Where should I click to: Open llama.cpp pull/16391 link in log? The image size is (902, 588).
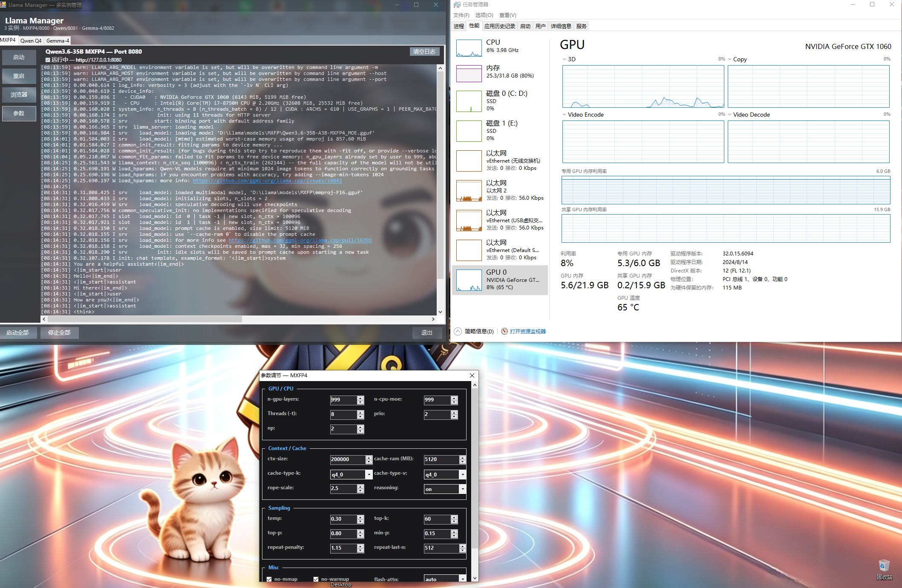point(300,240)
